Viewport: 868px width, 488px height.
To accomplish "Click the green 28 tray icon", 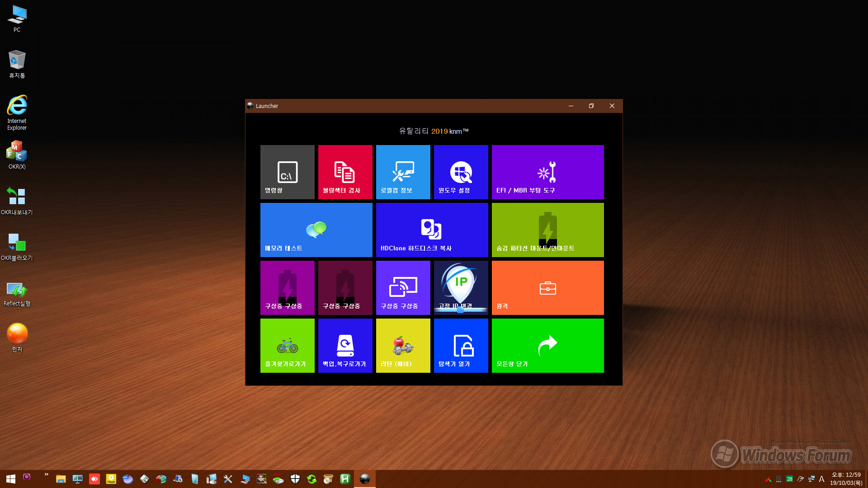I will pos(789,479).
